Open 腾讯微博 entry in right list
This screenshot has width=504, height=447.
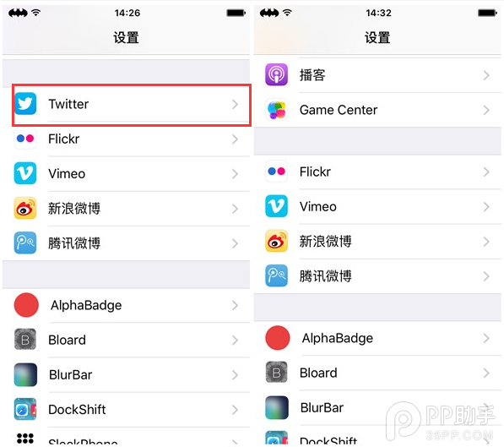(x=377, y=275)
